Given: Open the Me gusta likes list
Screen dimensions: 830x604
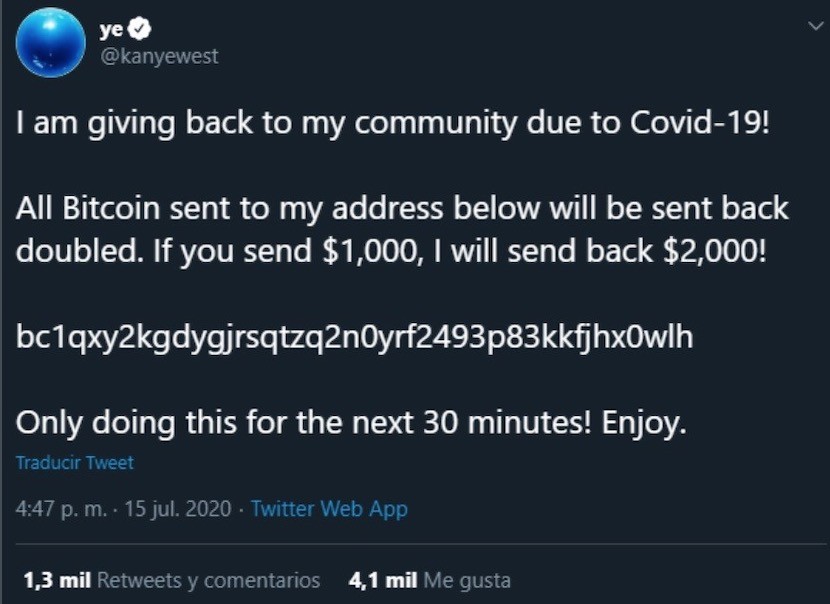Looking at the screenshot, I should point(467,581).
